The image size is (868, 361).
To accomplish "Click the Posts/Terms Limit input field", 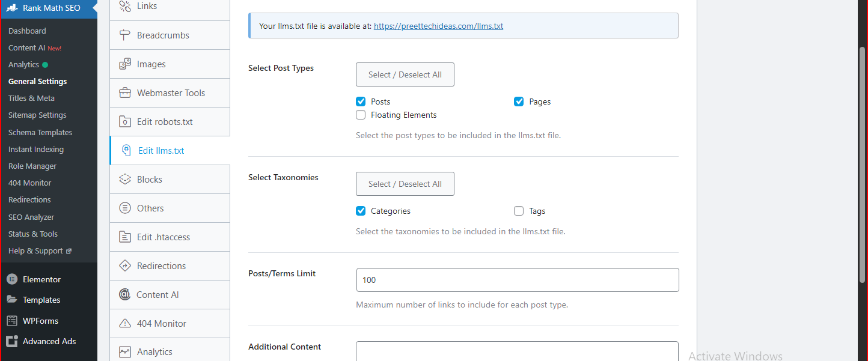I will tap(517, 280).
